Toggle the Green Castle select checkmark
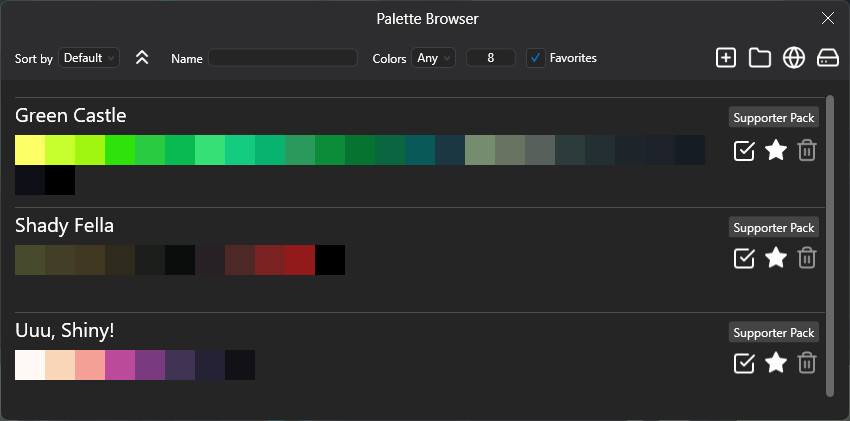 (x=744, y=150)
